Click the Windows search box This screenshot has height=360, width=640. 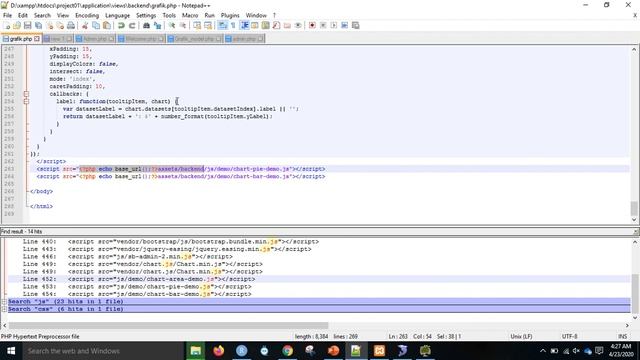tap(103, 351)
